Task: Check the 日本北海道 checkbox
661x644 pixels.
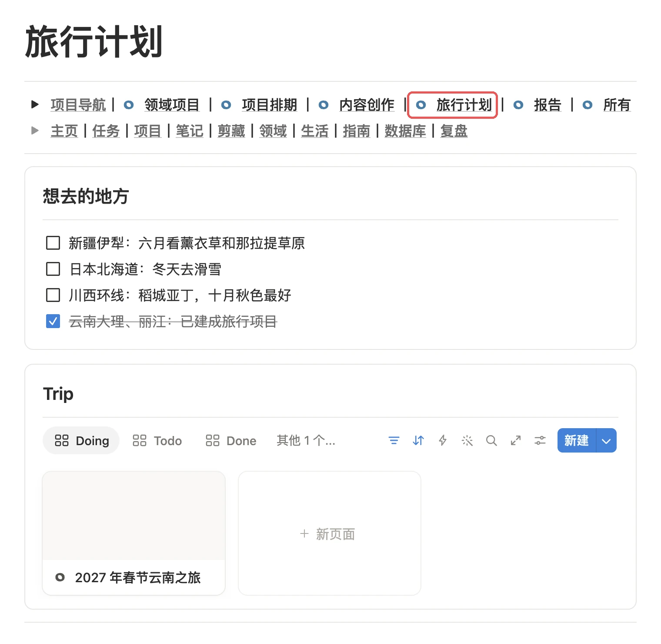Action: click(53, 269)
